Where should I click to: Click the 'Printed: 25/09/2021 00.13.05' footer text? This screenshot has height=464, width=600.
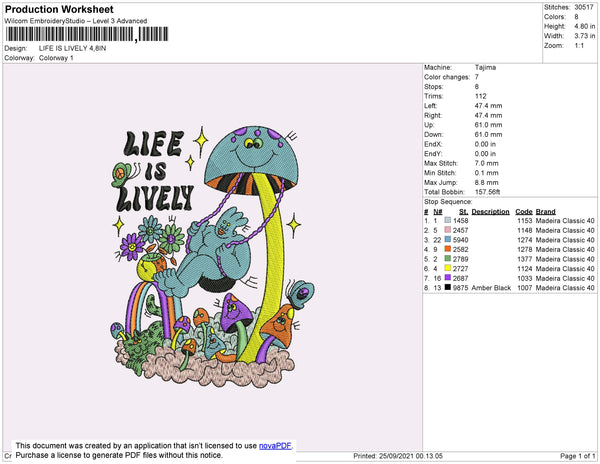click(398, 456)
